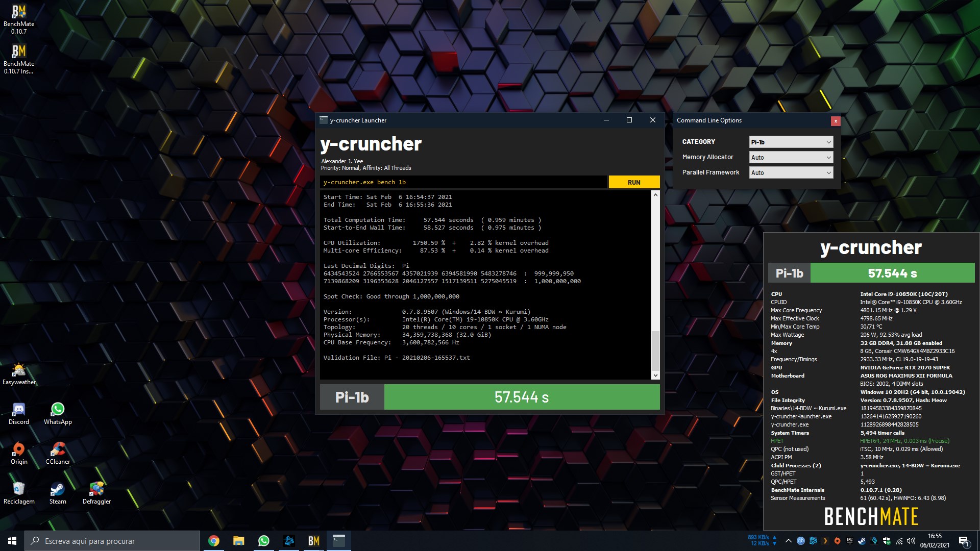Image resolution: width=980 pixels, height=551 pixels.
Task: Click the output scrollbar up arrow
Action: (655, 195)
